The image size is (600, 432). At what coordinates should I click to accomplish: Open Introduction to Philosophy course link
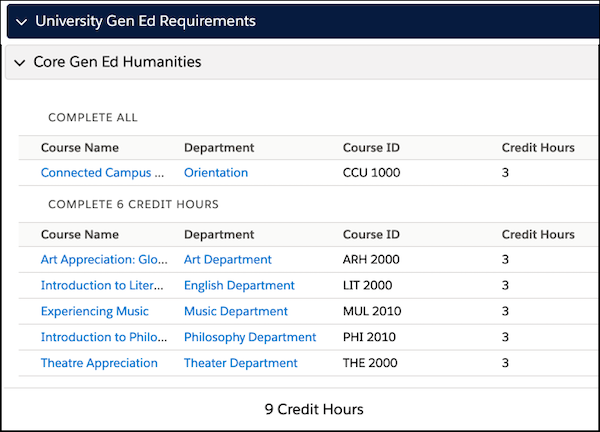click(x=104, y=337)
